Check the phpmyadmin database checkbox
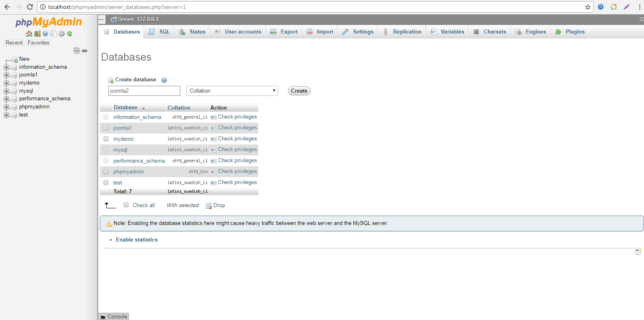Screen dimensions: 644x320 click(x=106, y=172)
